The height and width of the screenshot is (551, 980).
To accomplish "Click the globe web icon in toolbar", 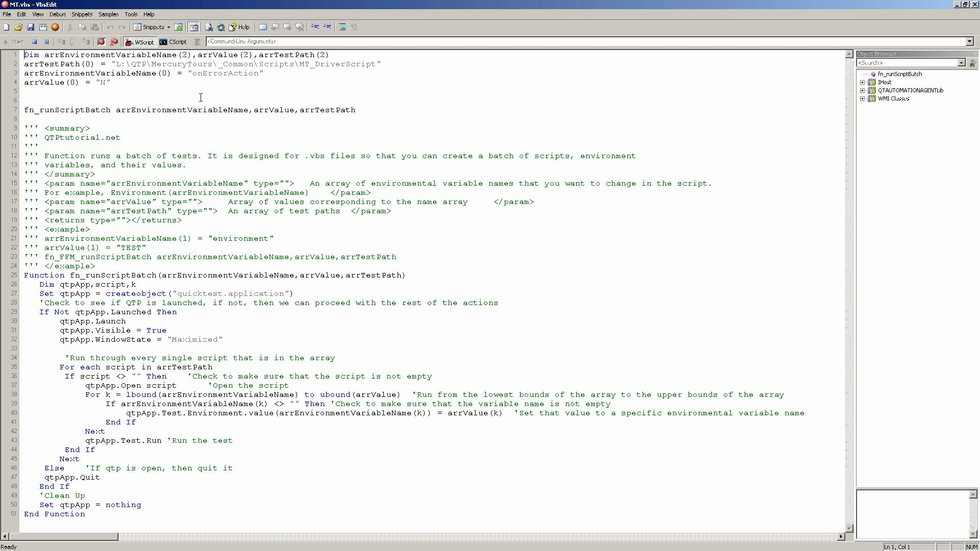I will 221,27.
